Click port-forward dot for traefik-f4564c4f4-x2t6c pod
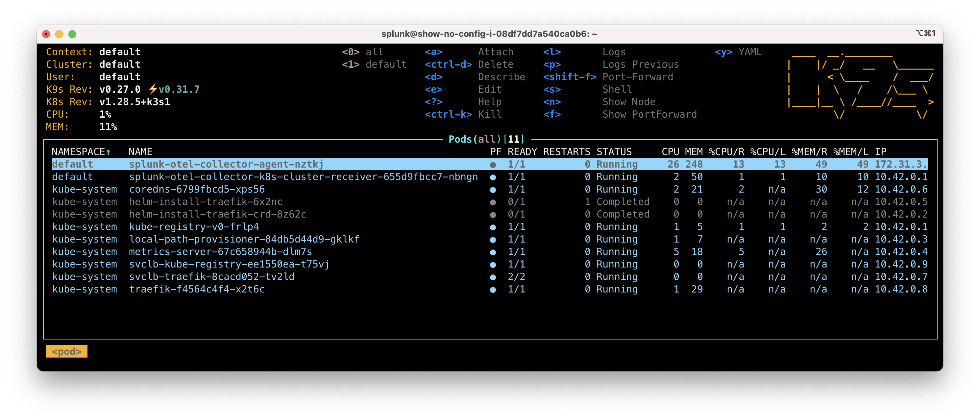The height and width of the screenshot is (420, 980). [493, 290]
